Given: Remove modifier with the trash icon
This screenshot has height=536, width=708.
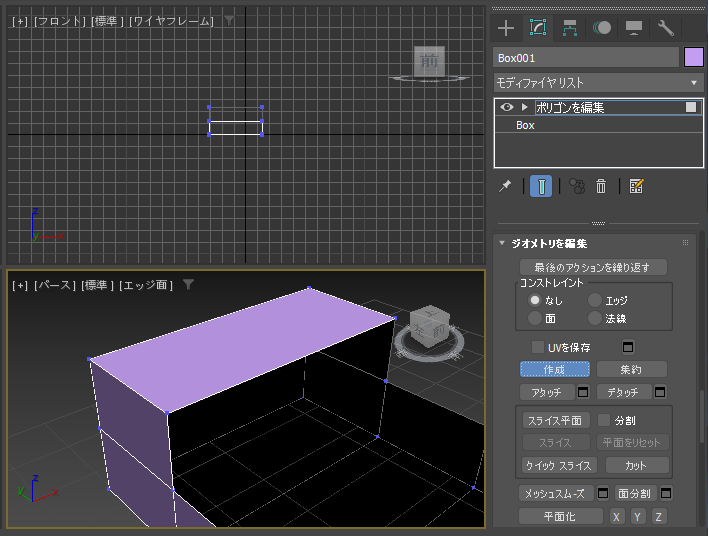Looking at the screenshot, I should click(x=601, y=186).
